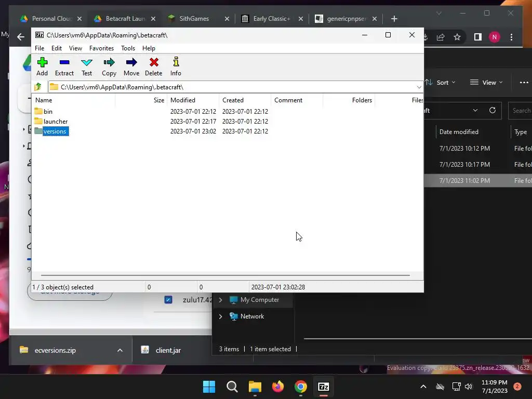Open ecversions.zip download options chevron
532x399 pixels.
[x=120, y=350]
